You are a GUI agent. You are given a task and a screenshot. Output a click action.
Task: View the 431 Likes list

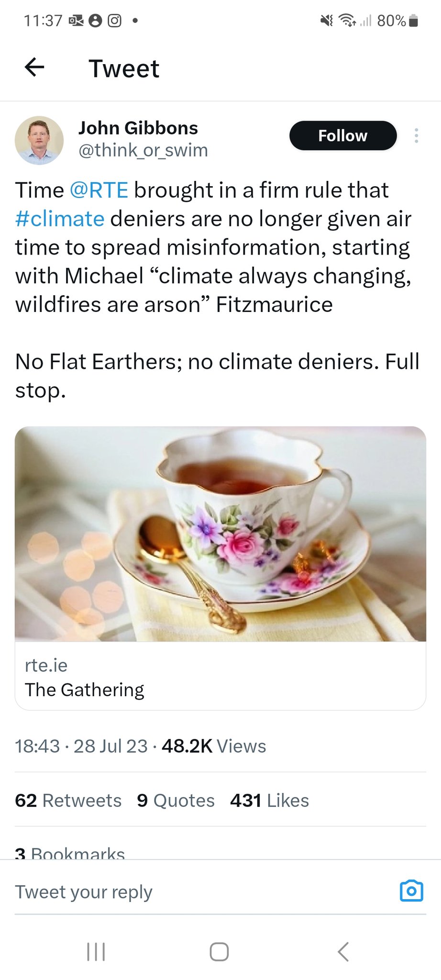[x=269, y=801]
